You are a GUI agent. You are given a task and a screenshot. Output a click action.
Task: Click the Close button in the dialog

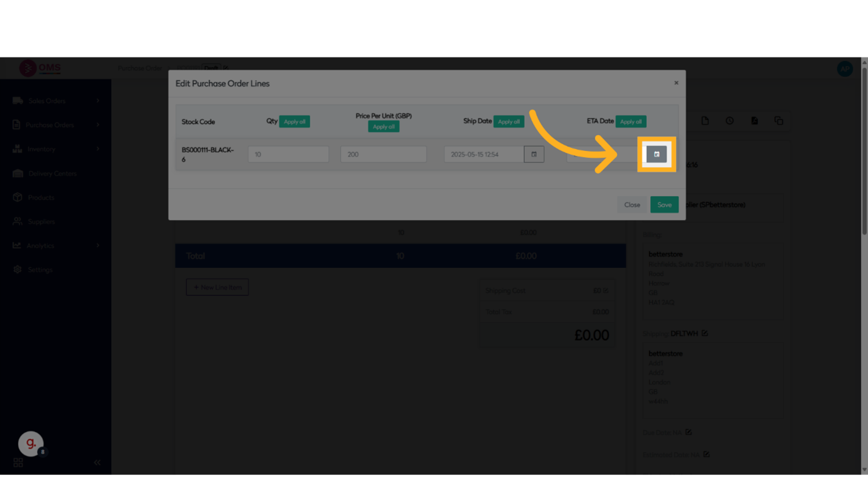point(632,204)
